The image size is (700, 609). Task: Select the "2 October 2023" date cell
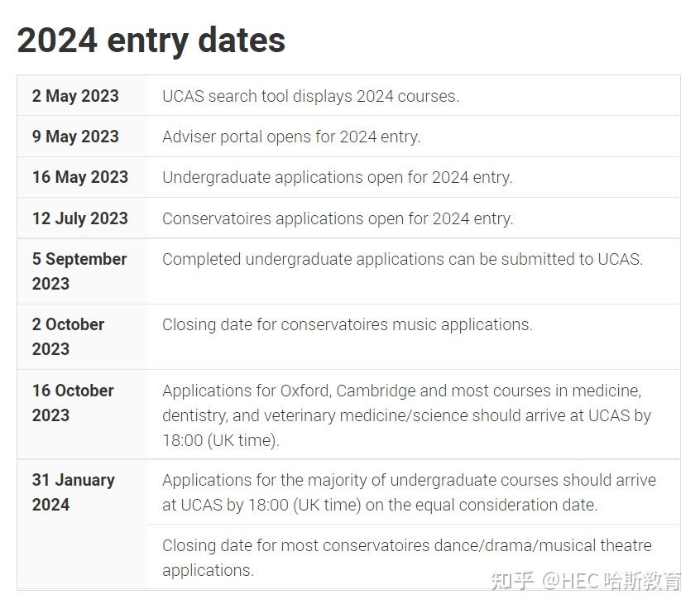click(69, 336)
